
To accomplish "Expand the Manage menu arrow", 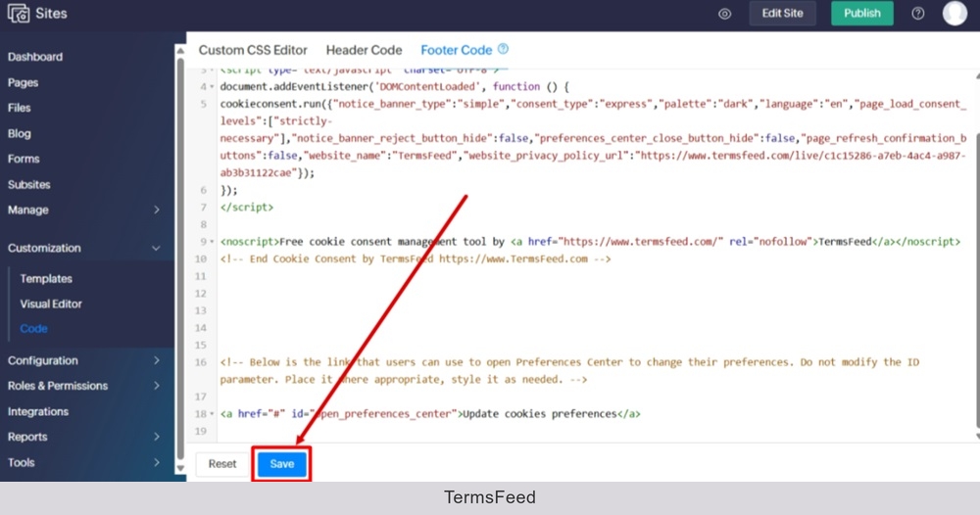I will (157, 211).
